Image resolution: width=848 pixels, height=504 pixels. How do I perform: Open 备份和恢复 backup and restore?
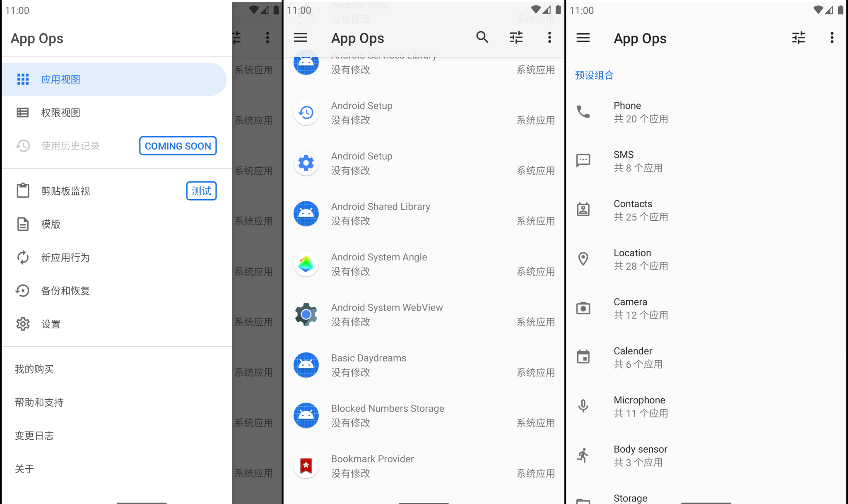point(65,291)
